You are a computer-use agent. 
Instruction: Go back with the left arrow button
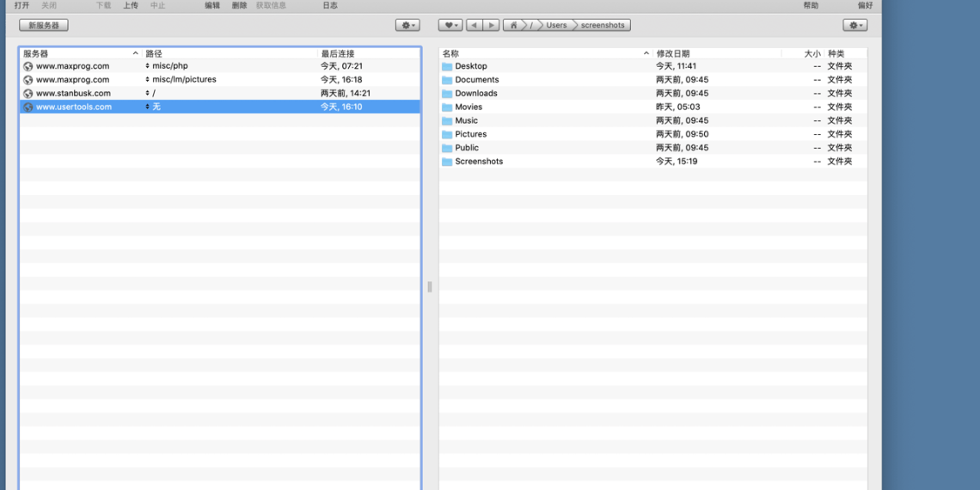point(475,26)
